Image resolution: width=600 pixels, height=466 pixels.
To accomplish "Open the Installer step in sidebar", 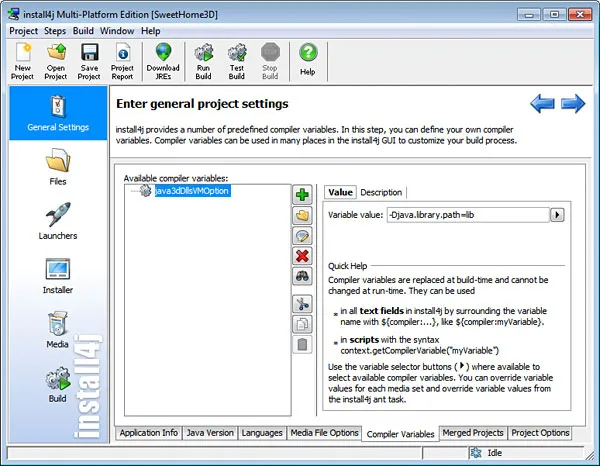I will 58,275.
